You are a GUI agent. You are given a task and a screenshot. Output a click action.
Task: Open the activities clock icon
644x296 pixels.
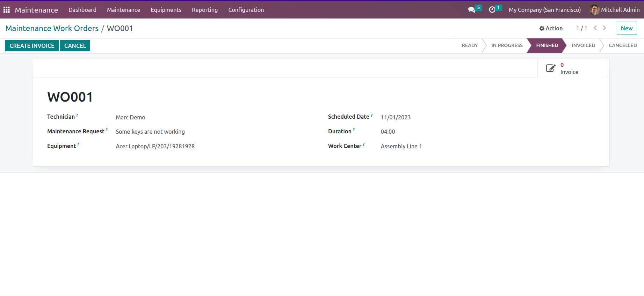tap(492, 10)
